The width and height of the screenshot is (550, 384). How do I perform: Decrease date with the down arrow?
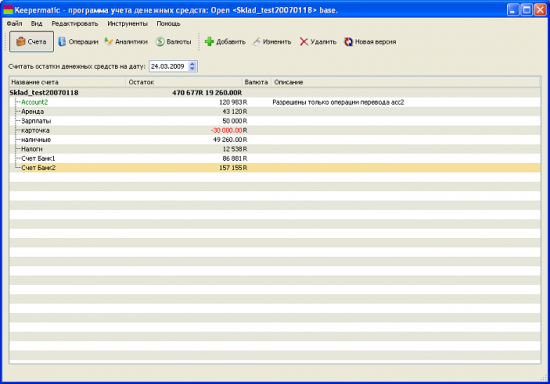pos(192,69)
